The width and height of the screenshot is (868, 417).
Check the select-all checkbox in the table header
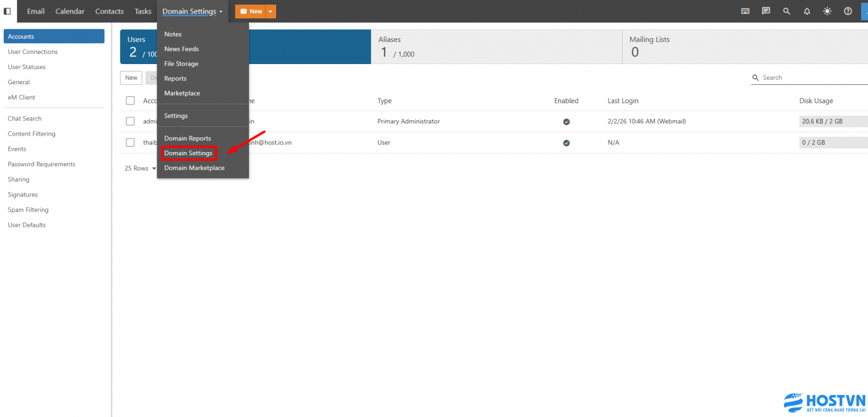point(130,100)
